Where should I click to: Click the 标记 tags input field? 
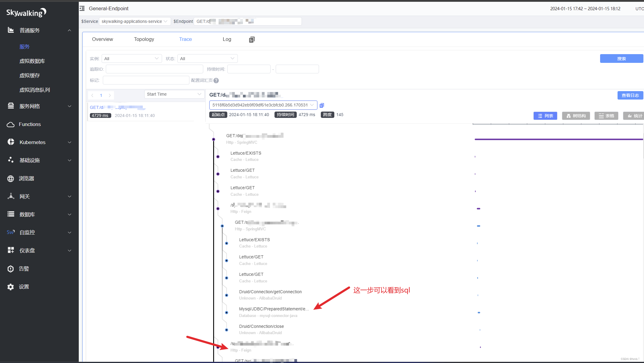(146, 80)
